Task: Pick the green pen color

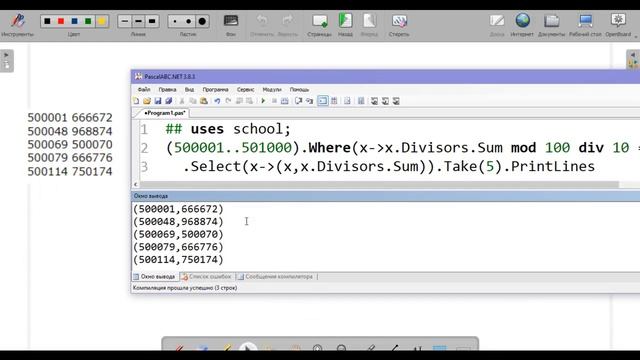Action: (x=88, y=21)
